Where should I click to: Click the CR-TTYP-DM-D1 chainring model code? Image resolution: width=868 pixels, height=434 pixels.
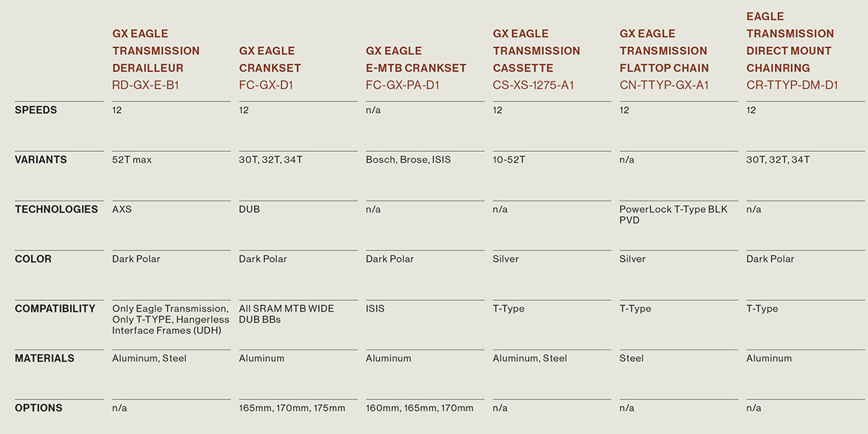792,85
